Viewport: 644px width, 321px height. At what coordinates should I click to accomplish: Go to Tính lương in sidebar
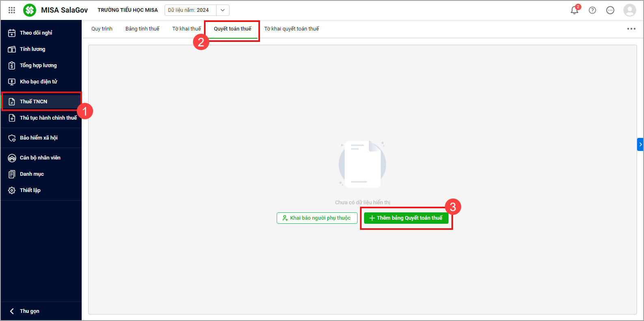(x=33, y=49)
